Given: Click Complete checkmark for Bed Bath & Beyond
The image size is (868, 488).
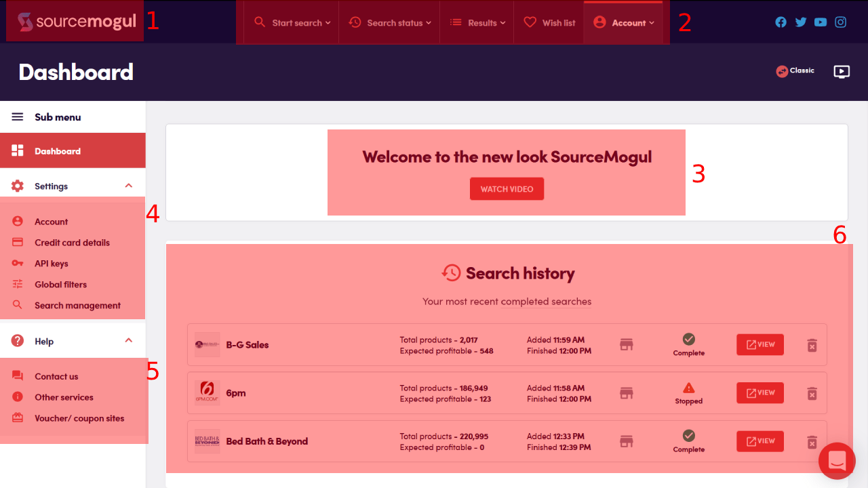Looking at the screenshot, I should (689, 435).
